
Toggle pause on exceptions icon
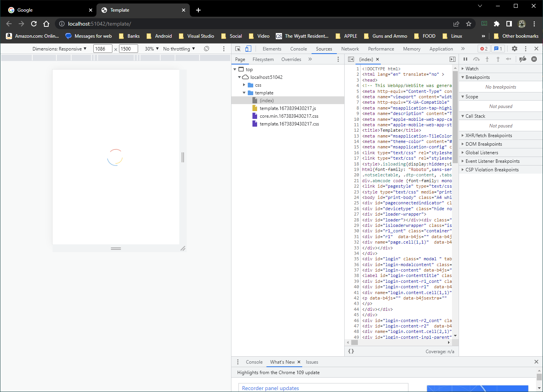pos(534,59)
